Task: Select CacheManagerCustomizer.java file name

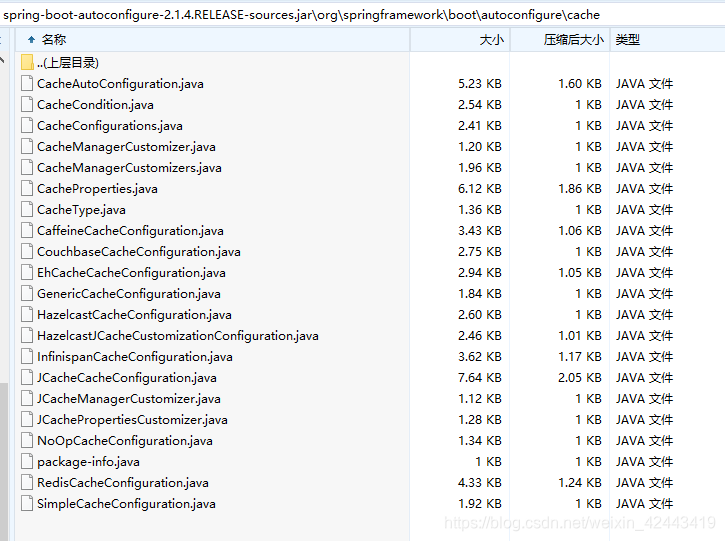Action: coord(126,147)
